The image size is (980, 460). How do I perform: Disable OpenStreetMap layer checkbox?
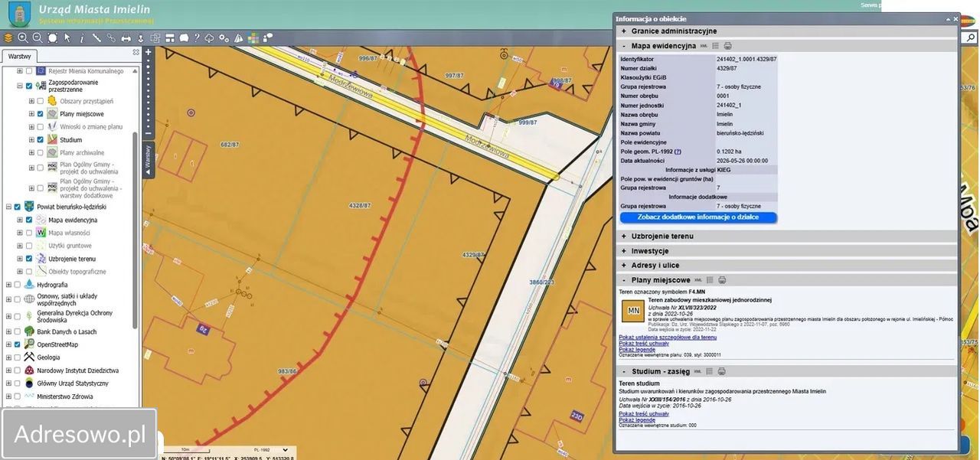coord(18,344)
